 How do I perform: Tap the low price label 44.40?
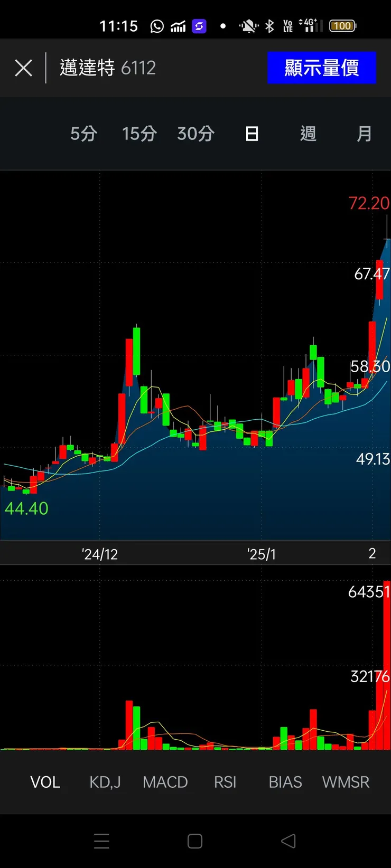pos(26,508)
